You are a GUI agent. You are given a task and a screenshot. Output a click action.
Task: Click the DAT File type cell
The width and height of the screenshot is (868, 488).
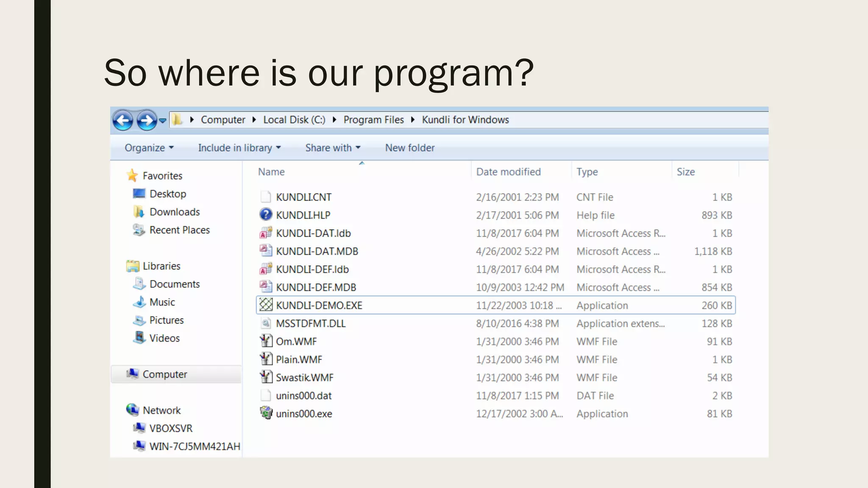(595, 396)
